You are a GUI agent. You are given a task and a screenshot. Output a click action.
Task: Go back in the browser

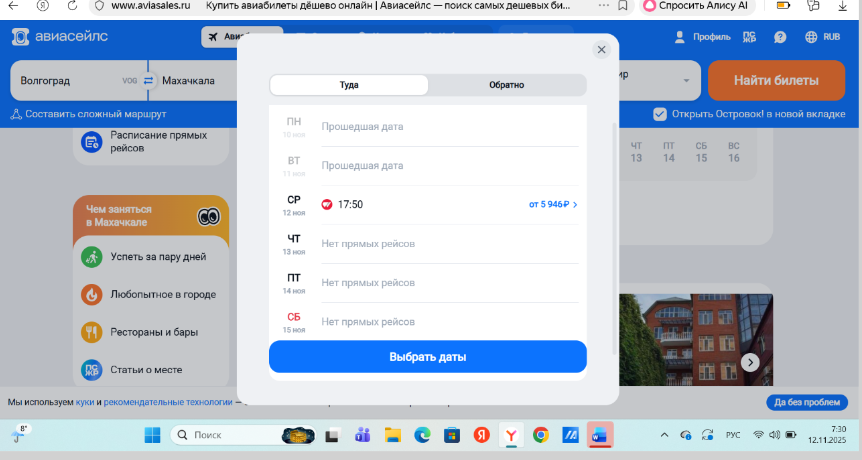click(x=13, y=6)
